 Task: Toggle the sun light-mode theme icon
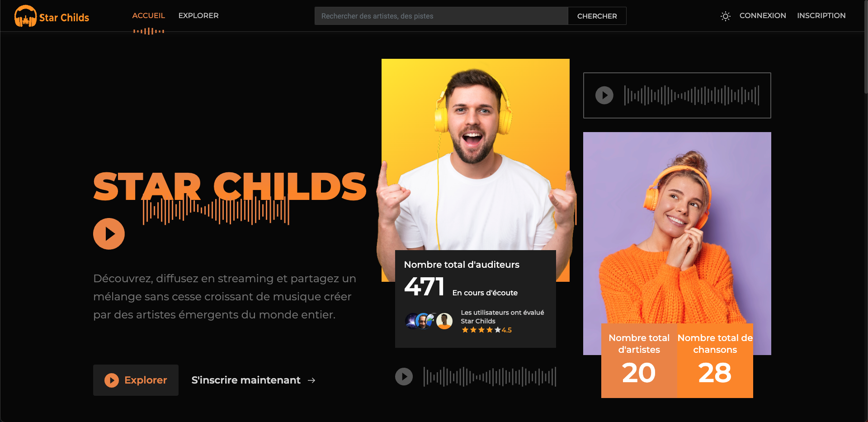(725, 16)
